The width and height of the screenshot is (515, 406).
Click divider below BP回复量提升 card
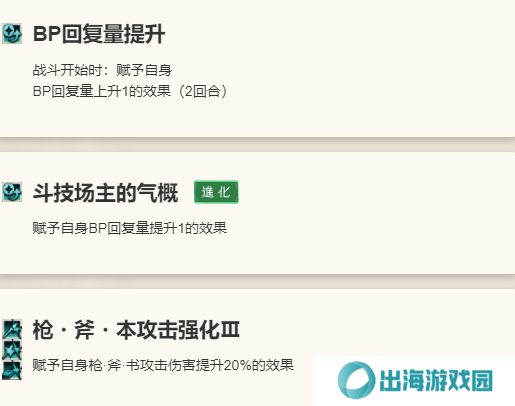257,145
